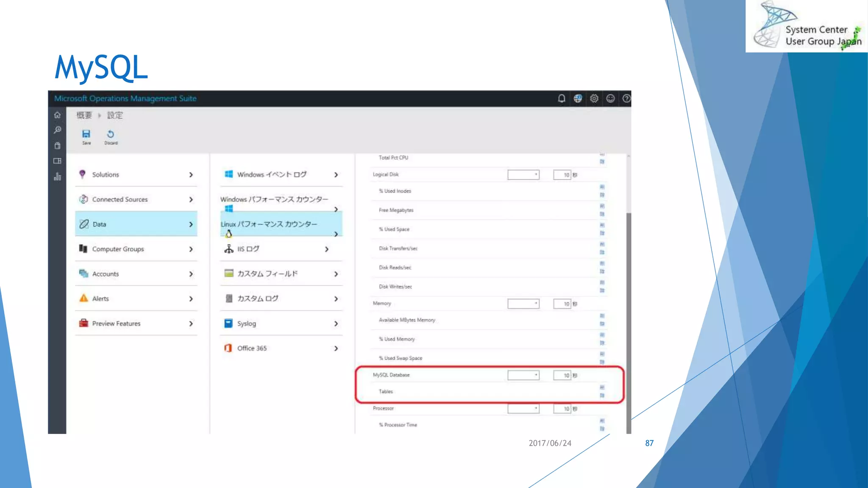Click the Discard icon

tap(111, 135)
